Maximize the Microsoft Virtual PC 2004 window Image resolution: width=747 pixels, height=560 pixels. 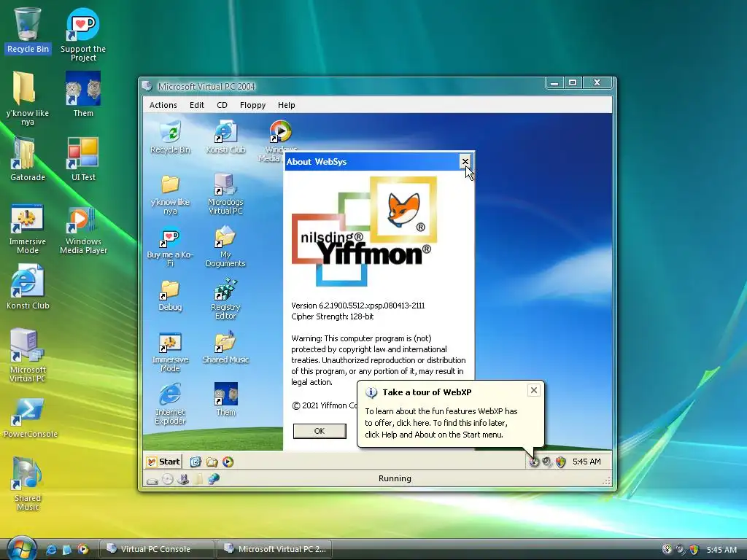click(x=573, y=83)
